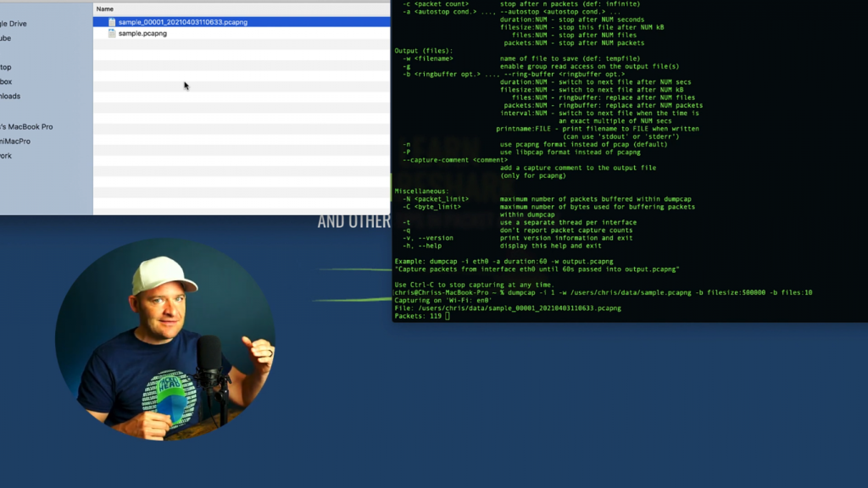Click the 'Output (files):' heading in terminal
Screen dimensions: 868x488
pos(424,51)
